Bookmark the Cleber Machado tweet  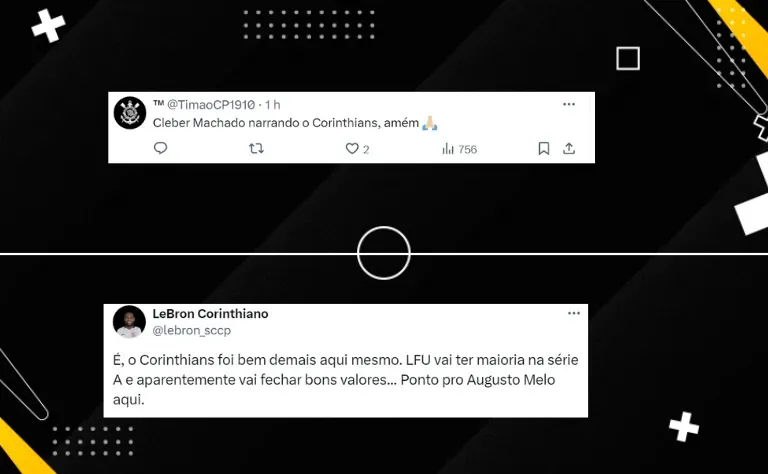(544, 148)
